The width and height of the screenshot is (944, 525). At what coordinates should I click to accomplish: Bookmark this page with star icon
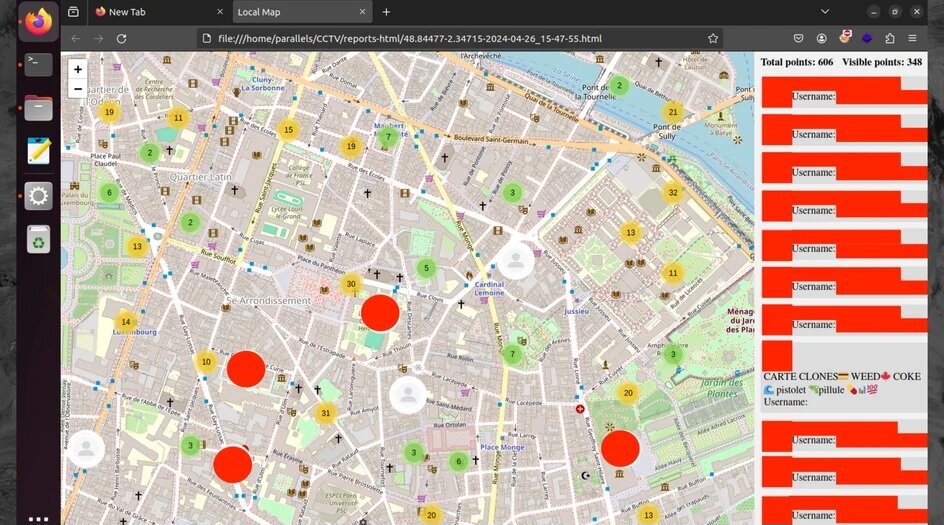pyautogui.click(x=713, y=39)
